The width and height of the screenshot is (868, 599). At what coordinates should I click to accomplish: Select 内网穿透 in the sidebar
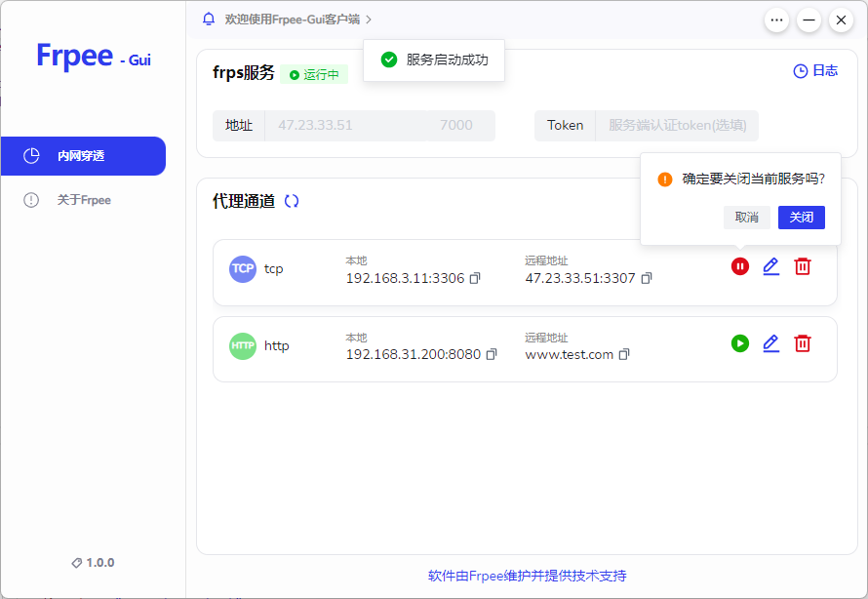[83, 156]
